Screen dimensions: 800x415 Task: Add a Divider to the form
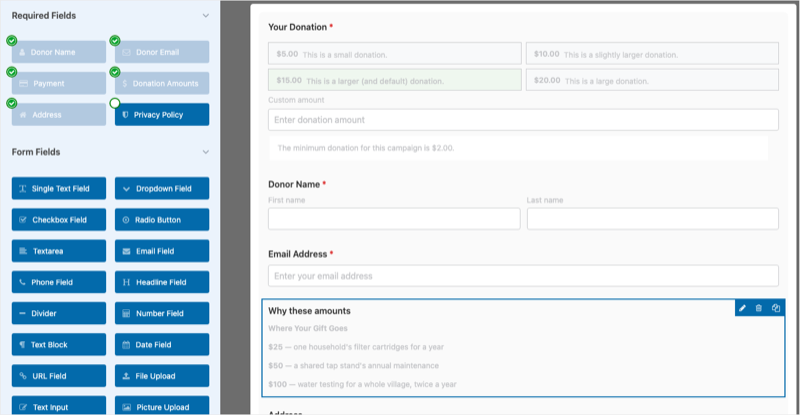pos(59,313)
